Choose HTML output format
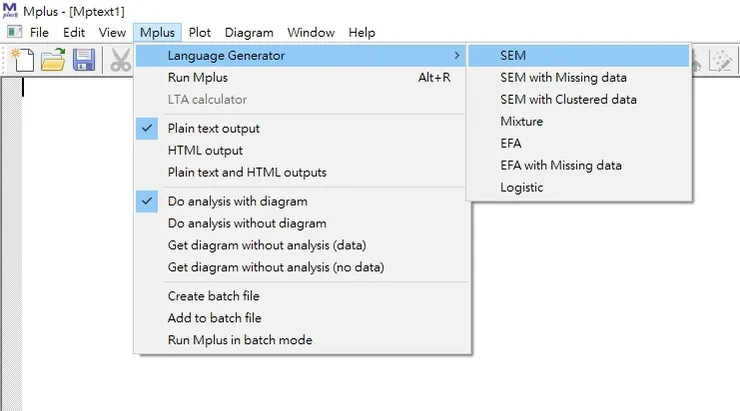This screenshot has height=411, width=740. [x=205, y=150]
